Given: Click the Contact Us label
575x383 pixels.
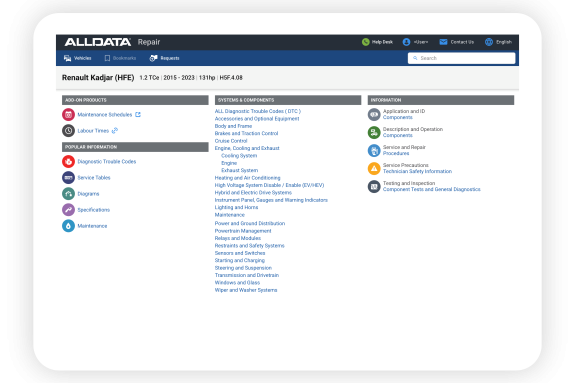Looking at the screenshot, I should (x=462, y=42).
